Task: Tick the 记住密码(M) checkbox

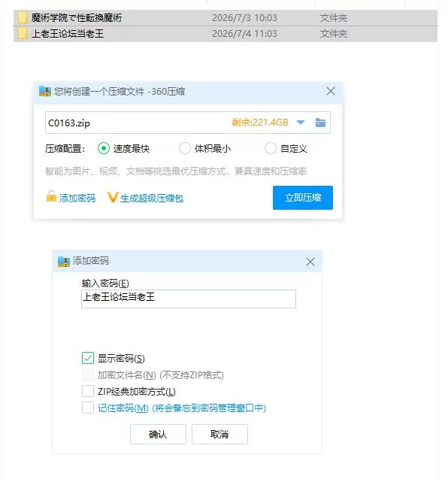Action: pyautogui.click(x=88, y=408)
